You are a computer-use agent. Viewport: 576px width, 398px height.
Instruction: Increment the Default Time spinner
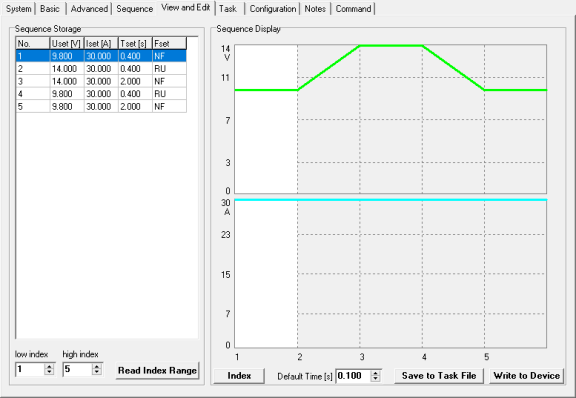pos(375,373)
